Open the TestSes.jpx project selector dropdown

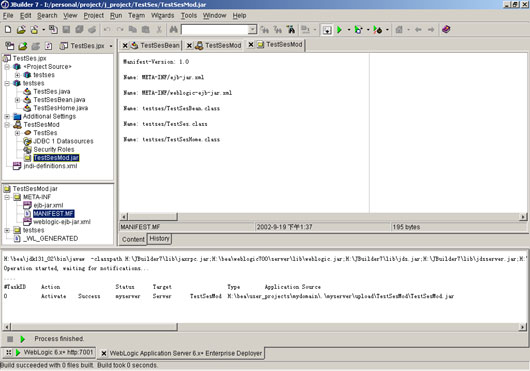point(111,46)
